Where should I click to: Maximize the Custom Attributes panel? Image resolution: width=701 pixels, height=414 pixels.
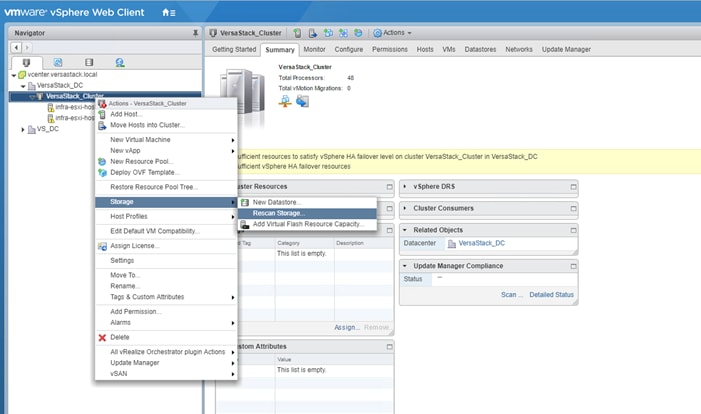click(x=389, y=347)
